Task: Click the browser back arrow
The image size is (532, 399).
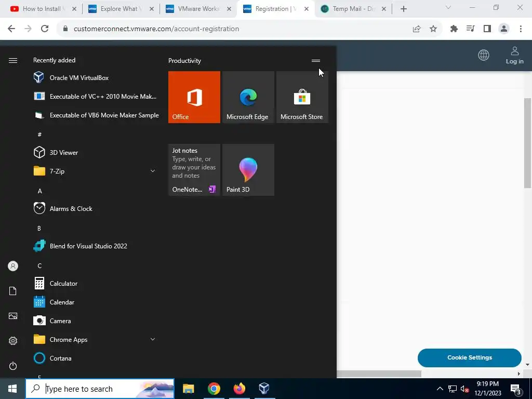Action: click(11, 29)
